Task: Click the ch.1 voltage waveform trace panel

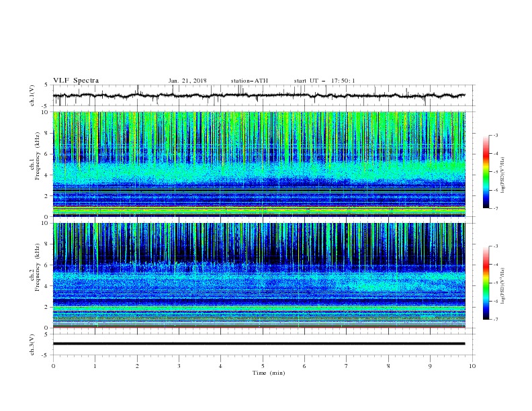Action: [x=263, y=95]
